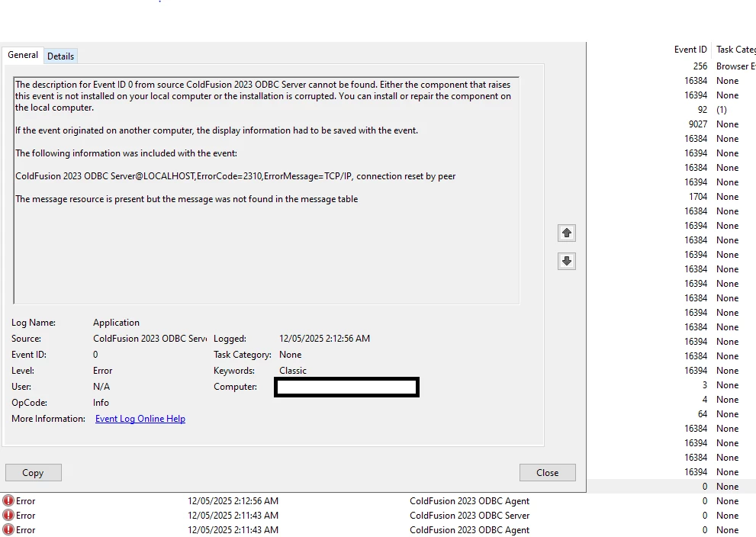
Task: Click the Browser task category cell
Action: coord(735,66)
